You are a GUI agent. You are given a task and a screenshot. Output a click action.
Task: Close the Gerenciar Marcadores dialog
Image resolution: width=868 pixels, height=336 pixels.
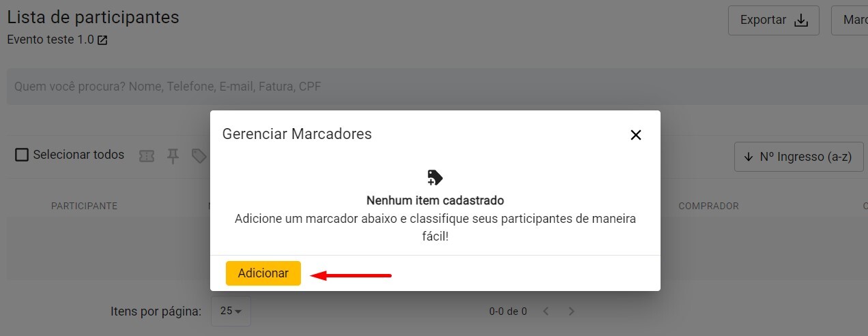[636, 135]
